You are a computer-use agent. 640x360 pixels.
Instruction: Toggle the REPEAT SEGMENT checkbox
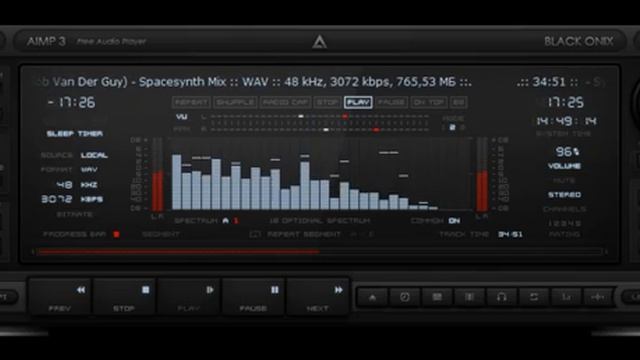point(255,234)
